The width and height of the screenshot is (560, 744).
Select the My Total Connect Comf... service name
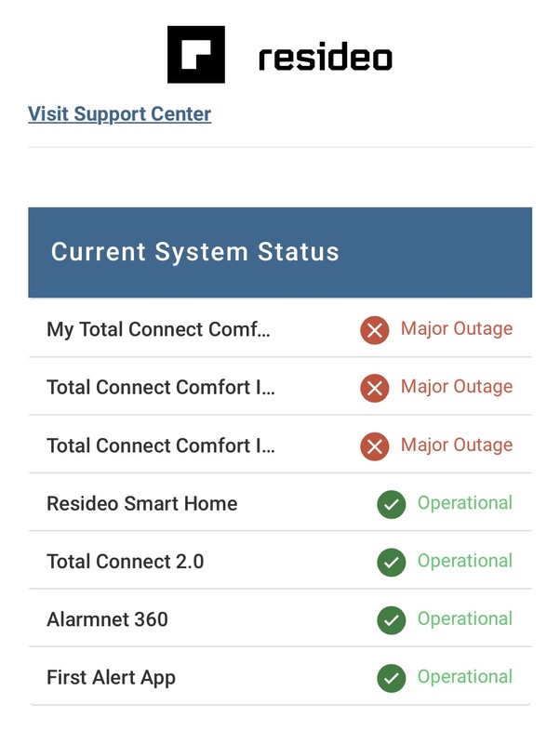click(158, 329)
